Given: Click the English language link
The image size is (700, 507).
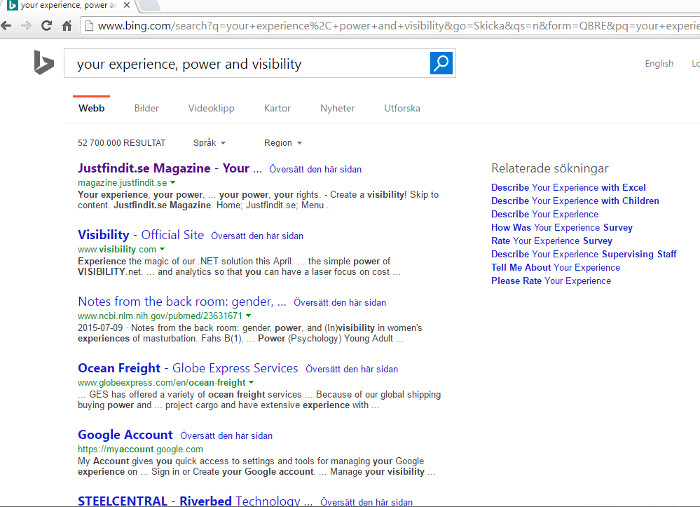Looking at the screenshot, I should coord(659,63).
